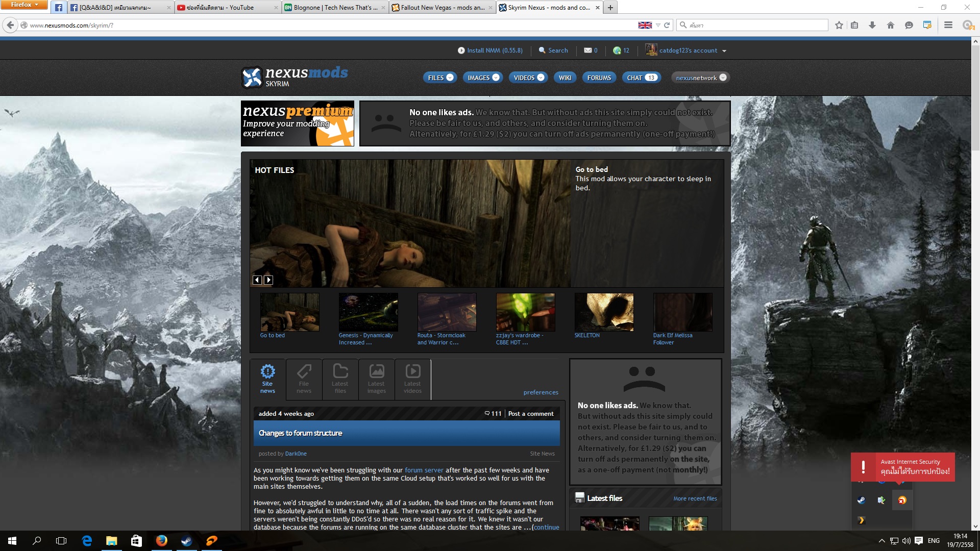The image size is (980, 551).
Task: Click the Plex icon in tray overflow
Action: click(861, 520)
